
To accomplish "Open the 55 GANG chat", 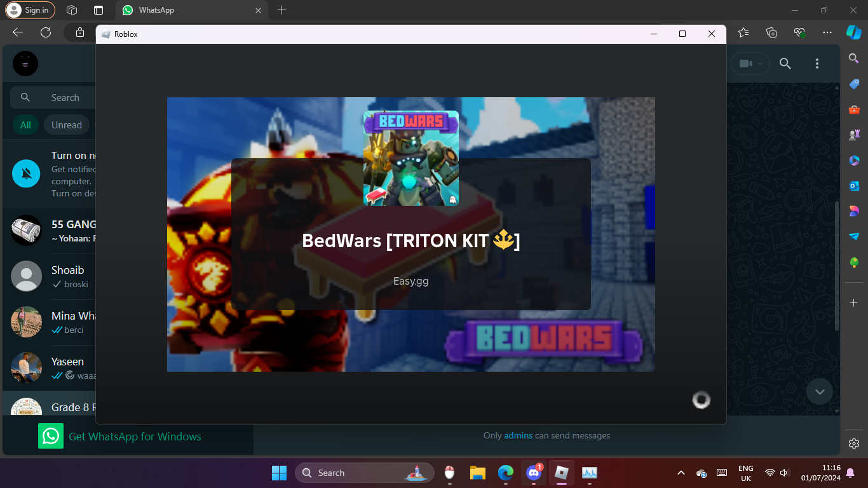I will (50, 231).
